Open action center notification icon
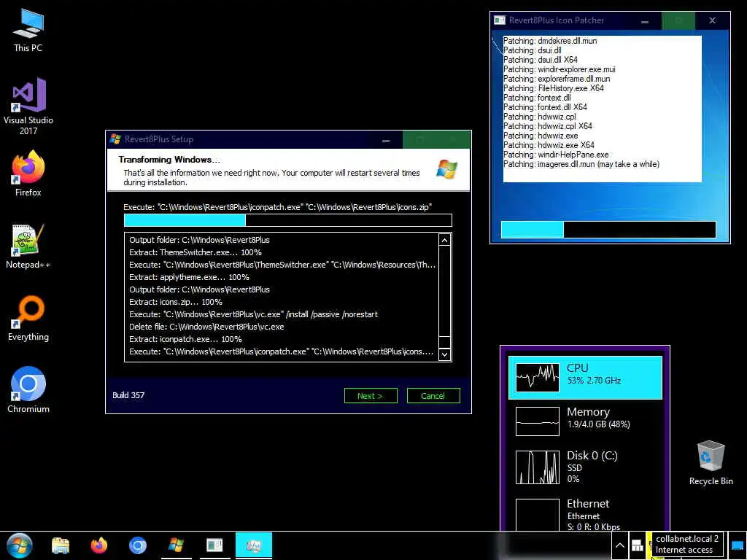 tap(738, 545)
